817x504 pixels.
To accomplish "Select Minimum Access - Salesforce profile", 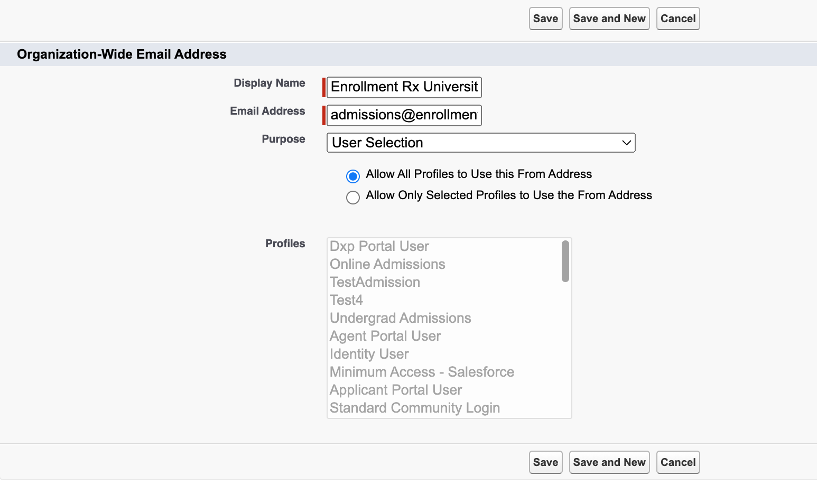I will [422, 372].
